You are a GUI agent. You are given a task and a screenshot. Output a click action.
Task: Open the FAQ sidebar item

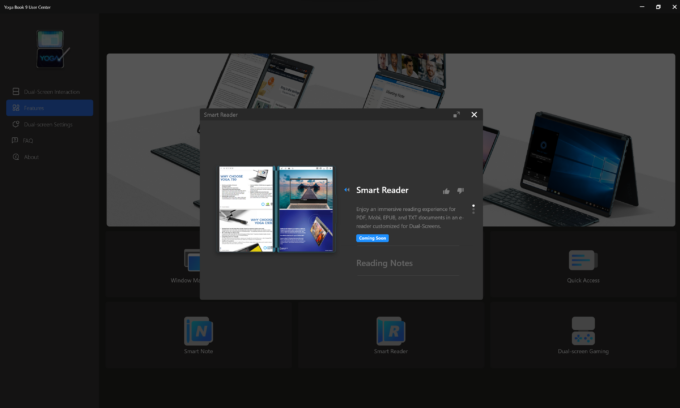click(x=28, y=141)
